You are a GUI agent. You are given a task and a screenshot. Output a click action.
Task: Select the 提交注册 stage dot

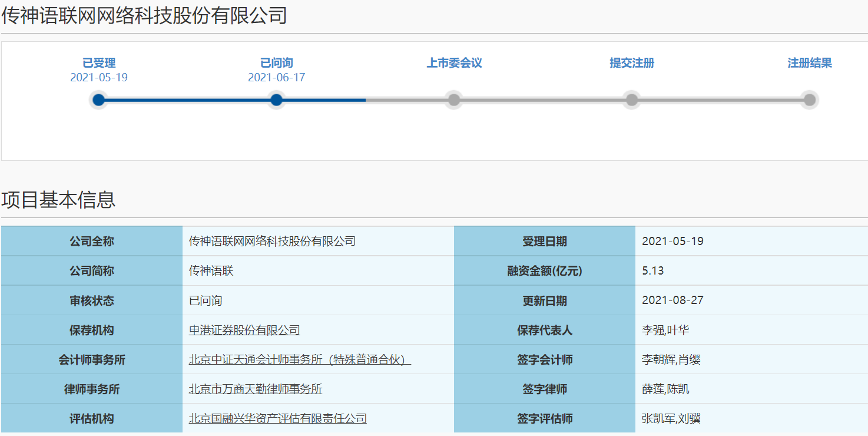tap(632, 100)
